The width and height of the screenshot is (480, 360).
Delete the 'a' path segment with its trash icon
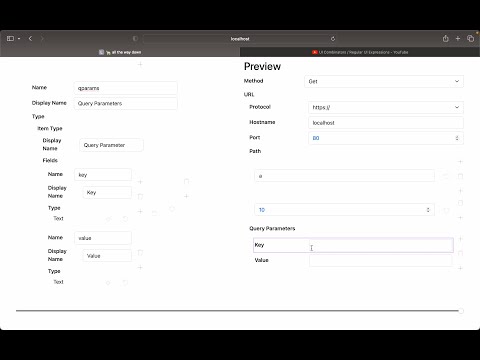click(x=460, y=176)
